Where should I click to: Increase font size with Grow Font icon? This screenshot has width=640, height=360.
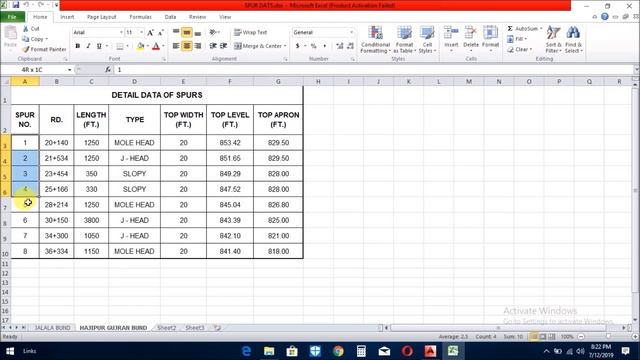pyautogui.click(x=150, y=33)
